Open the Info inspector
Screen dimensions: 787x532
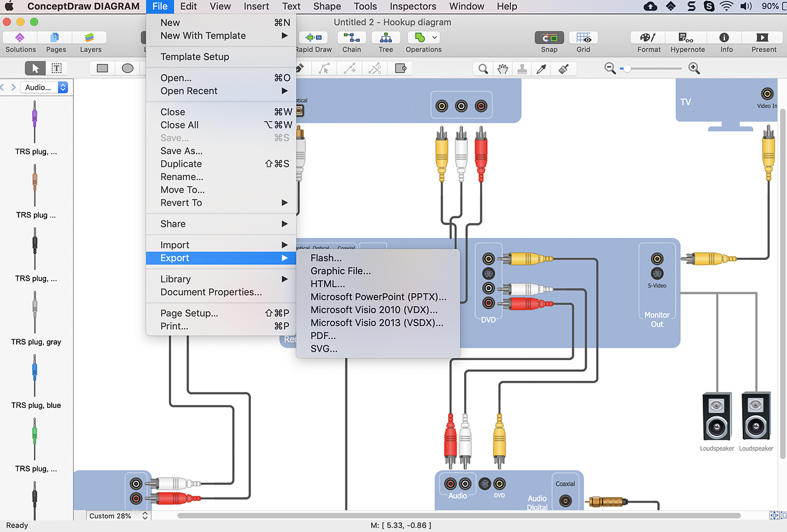(x=724, y=38)
